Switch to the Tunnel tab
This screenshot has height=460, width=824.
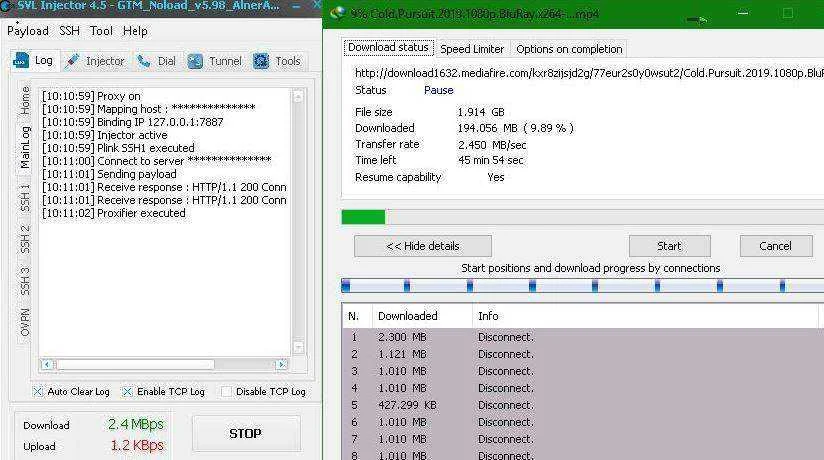pos(225,61)
